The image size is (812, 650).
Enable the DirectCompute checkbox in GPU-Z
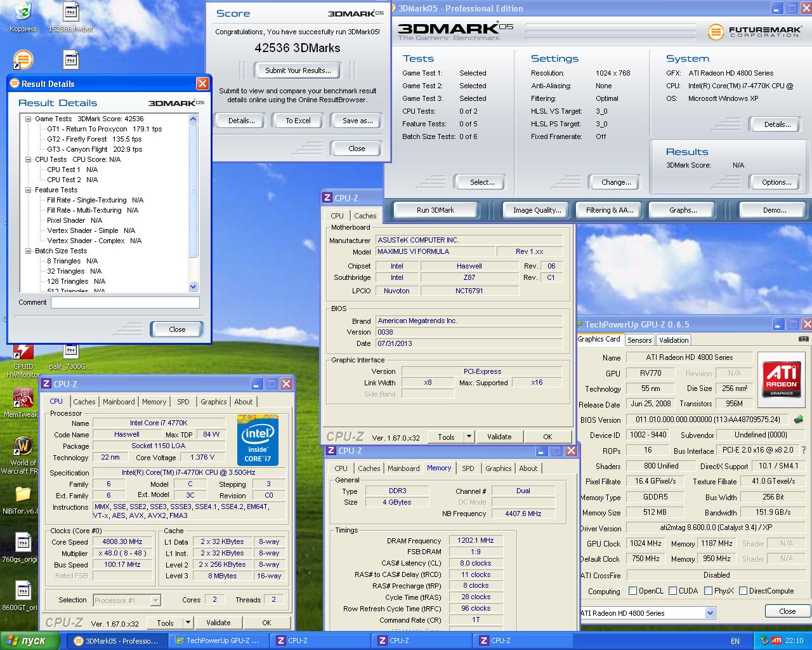click(743, 591)
